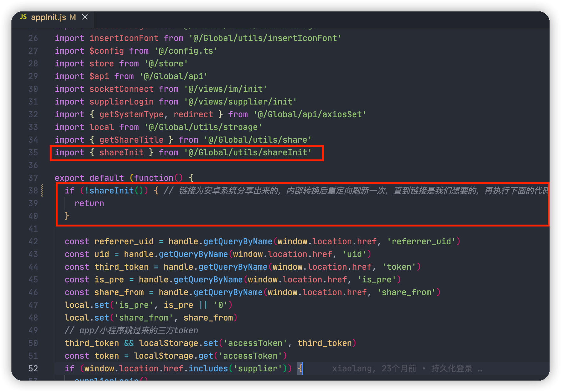Click the git change marker beside line 38
This screenshot has height=392, width=561.
click(x=42, y=191)
